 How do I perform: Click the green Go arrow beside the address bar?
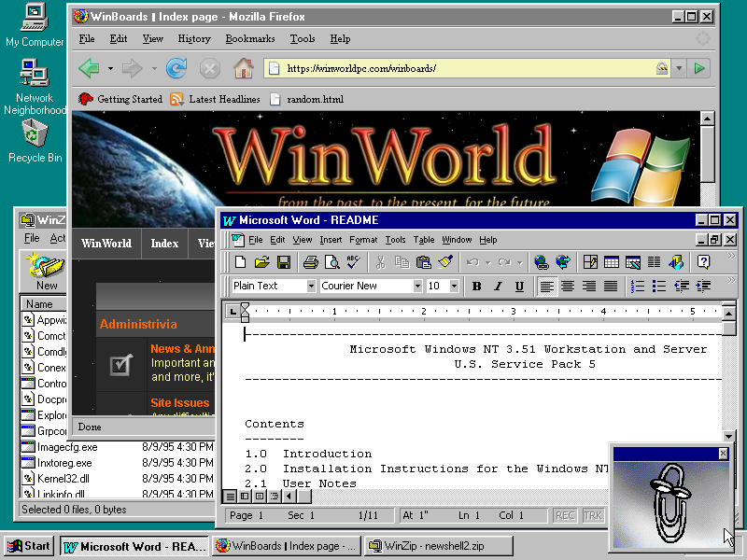[698, 68]
